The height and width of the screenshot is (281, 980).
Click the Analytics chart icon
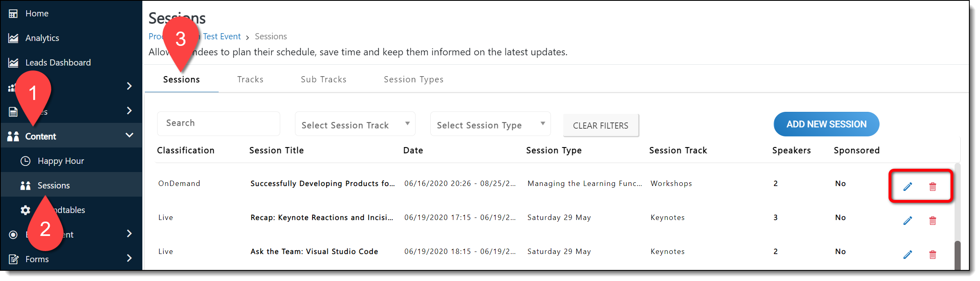point(13,38)
